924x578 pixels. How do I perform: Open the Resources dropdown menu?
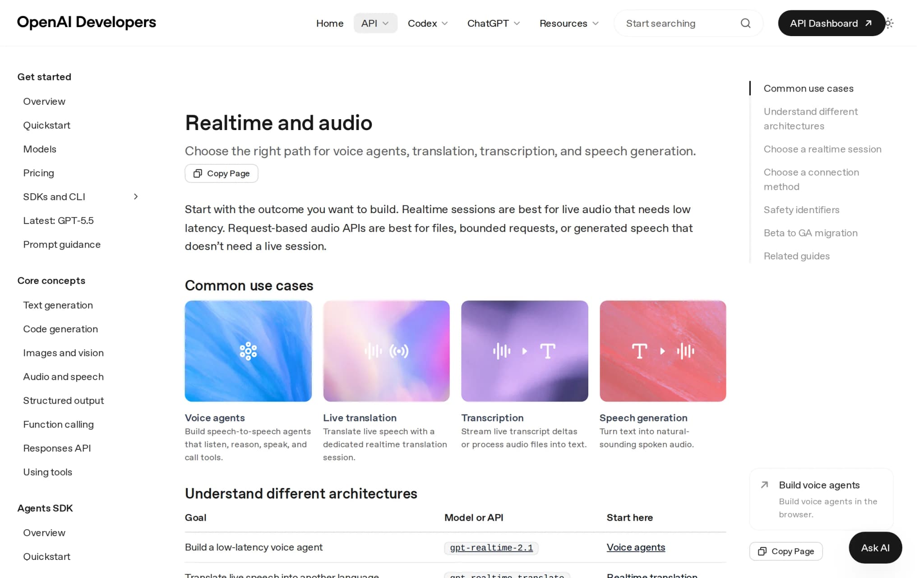click(569, 23)
